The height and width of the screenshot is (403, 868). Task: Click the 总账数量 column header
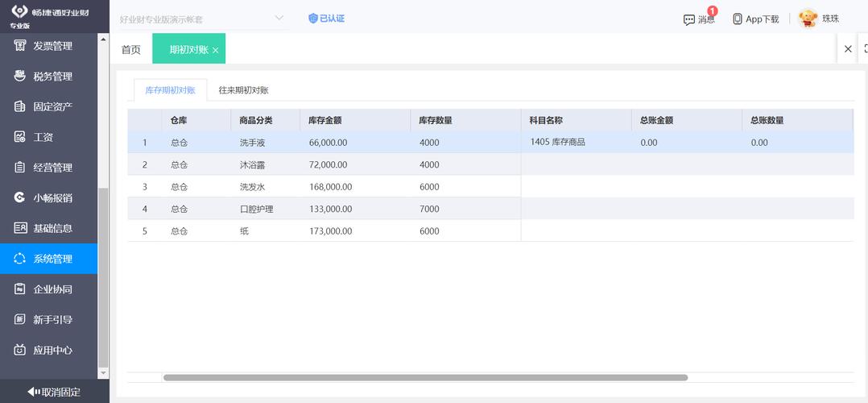click(x=798, y=120)
